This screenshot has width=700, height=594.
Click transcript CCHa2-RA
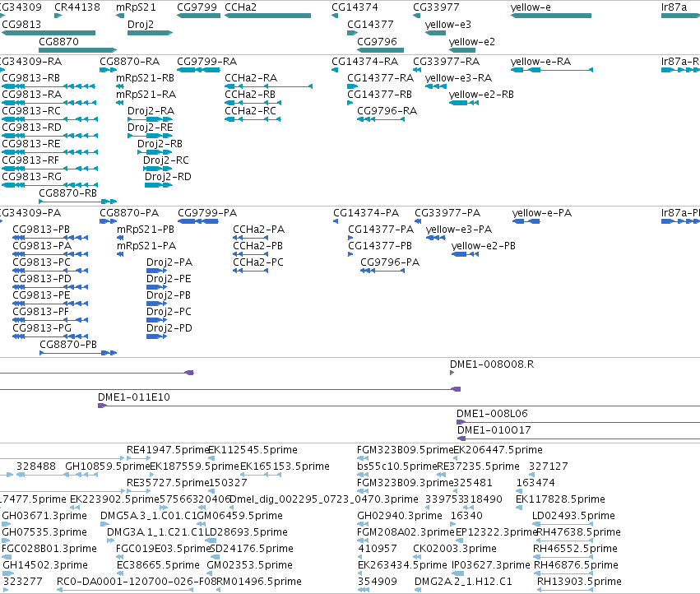268,86
